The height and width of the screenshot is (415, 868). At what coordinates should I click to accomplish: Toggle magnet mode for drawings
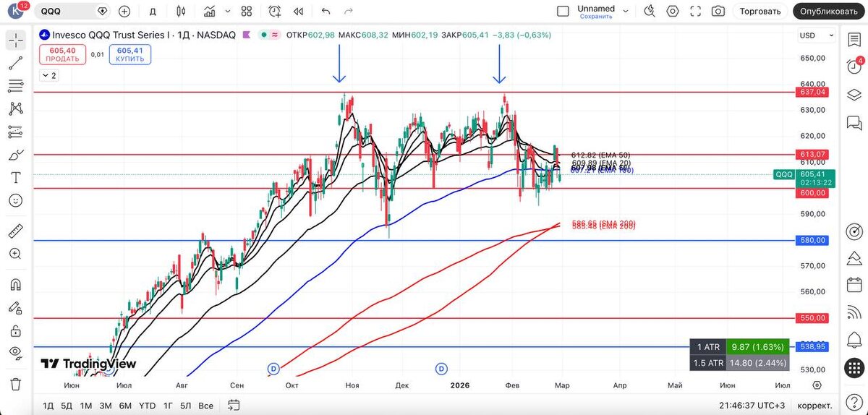coord(16,285)
